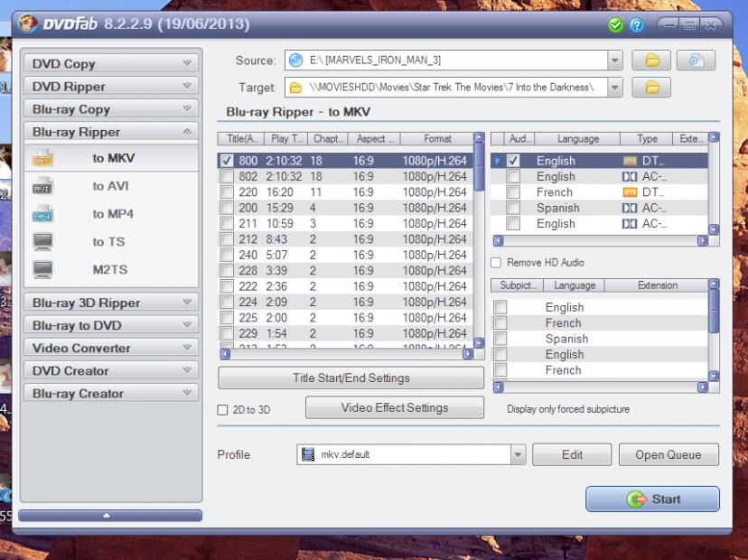Expand the DVD Copy section

pos(111,63)
